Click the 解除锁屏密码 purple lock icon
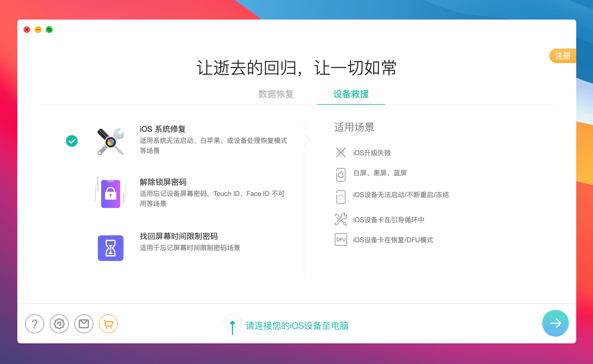This screenshot has height=364, width=593. pyautogui.click(x=111, y=194)
